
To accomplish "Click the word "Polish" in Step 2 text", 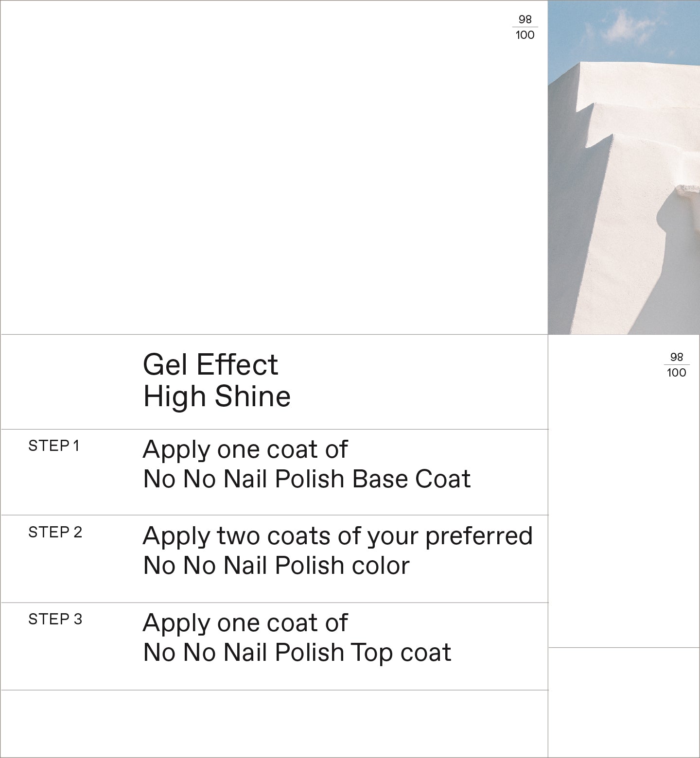I will point(309,566).
